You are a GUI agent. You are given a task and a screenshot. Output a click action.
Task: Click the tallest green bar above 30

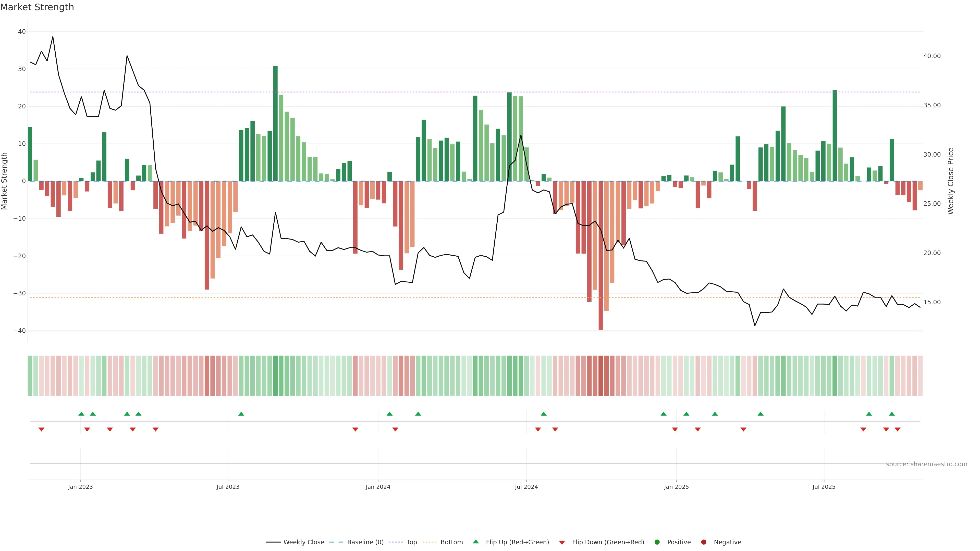point(275,123)
